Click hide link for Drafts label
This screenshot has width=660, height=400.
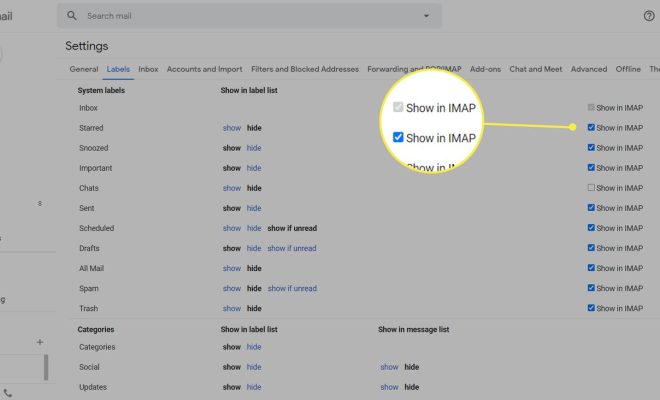[x=254, y=248]
